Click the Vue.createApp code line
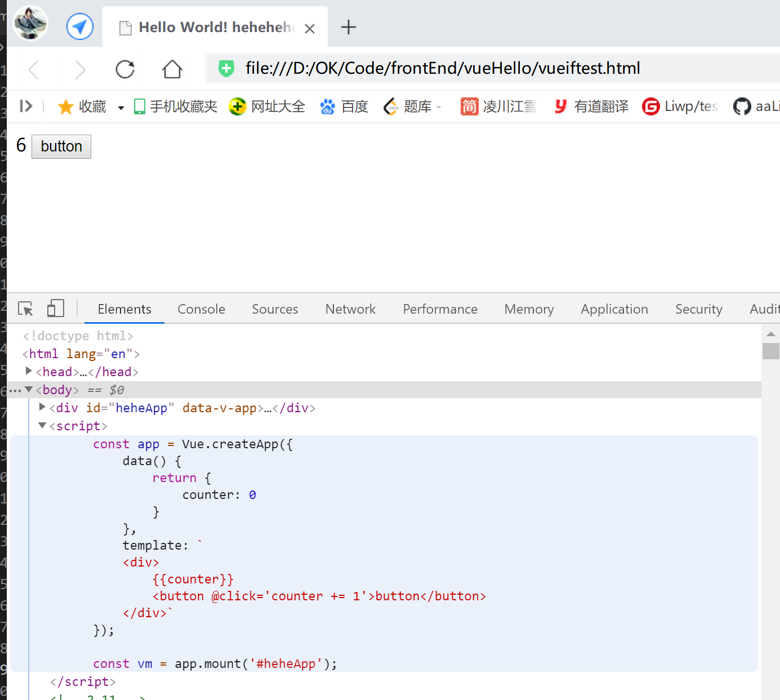Viewport: 780px width, 700px height. (x=193, y=444)
